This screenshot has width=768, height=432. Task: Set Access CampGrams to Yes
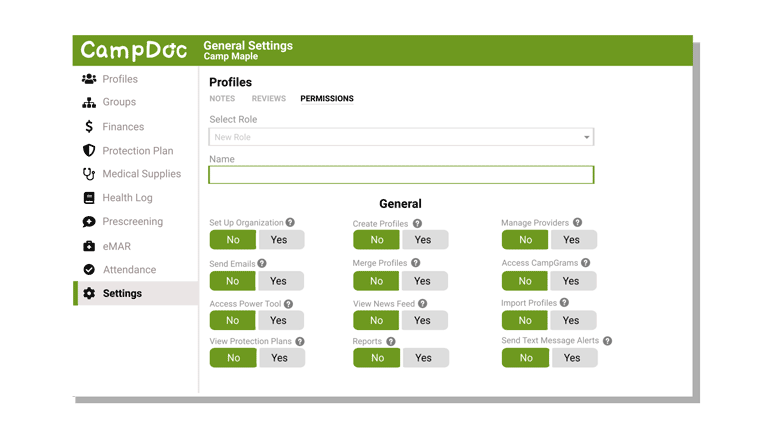573,281
